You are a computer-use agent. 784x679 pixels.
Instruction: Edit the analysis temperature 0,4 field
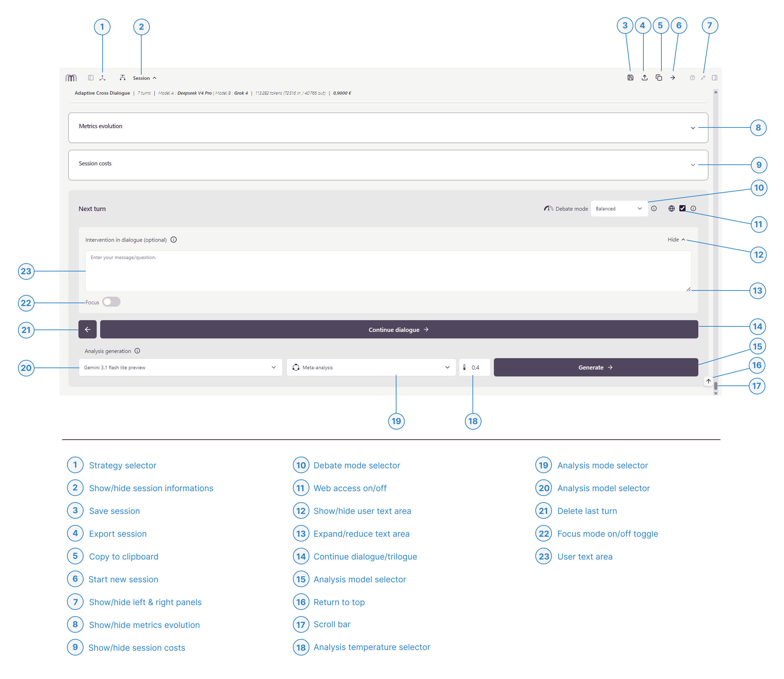coord(475,367)
